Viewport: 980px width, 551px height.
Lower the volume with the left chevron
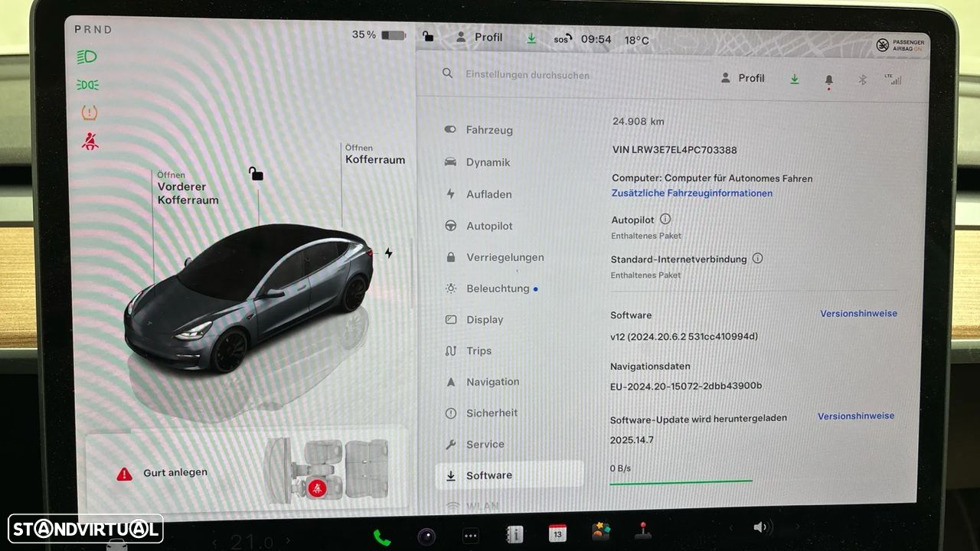730,527
